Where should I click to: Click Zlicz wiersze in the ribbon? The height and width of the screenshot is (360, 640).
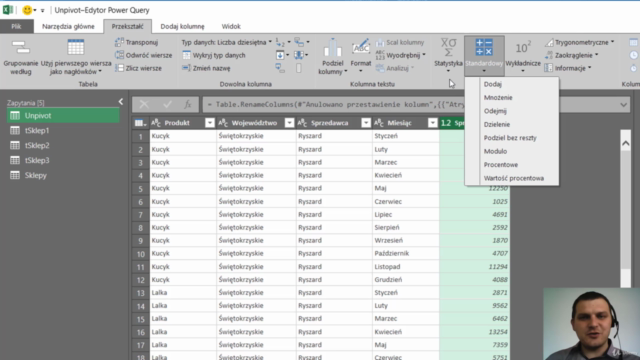click(x=139, y=68)
